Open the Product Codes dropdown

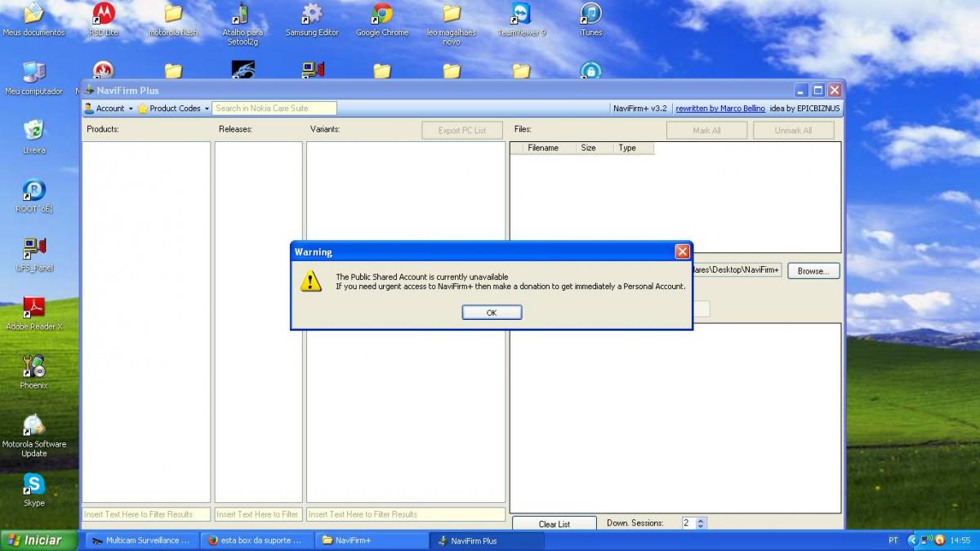coord(173,108)
